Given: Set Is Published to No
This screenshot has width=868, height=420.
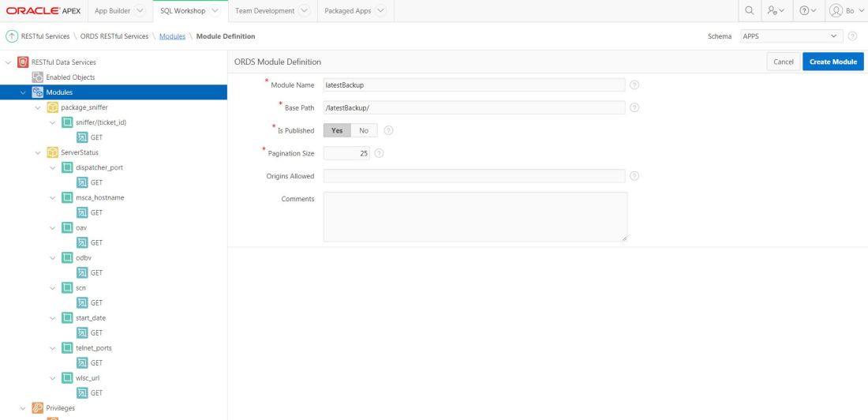Looking at the screenshot, I should 364,130.
